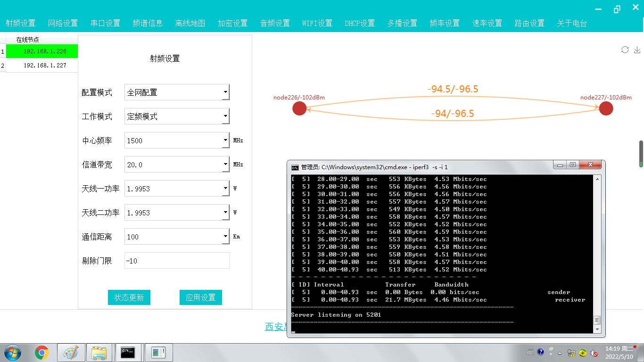Open 关于电台 tab
This screenshot has height=362, width=644.
(x=572, y=23)
